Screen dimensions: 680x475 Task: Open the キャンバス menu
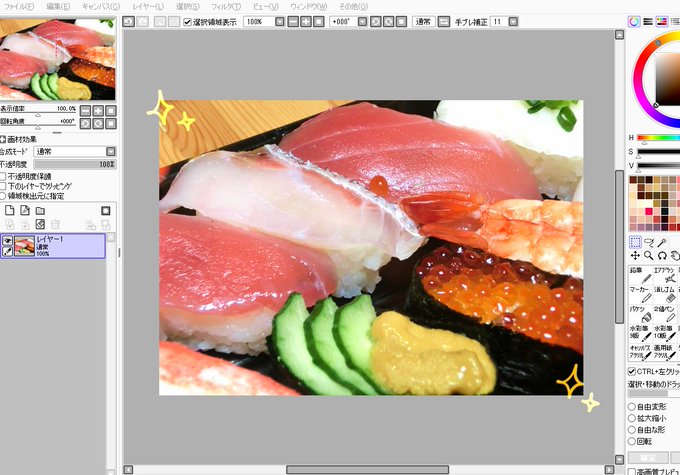coord(101,7)
